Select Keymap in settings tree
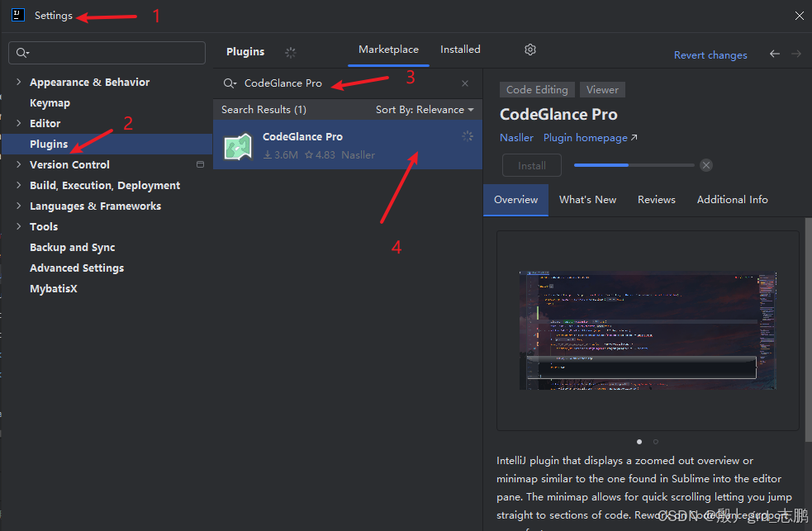 [50, 102]
